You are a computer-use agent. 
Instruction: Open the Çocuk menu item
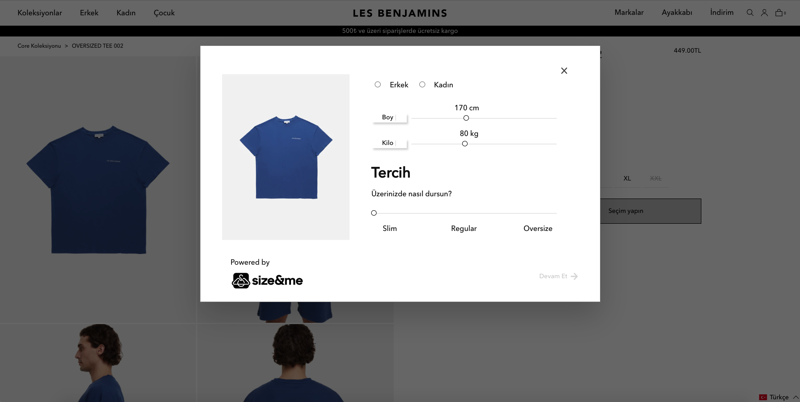pos(164,13)
